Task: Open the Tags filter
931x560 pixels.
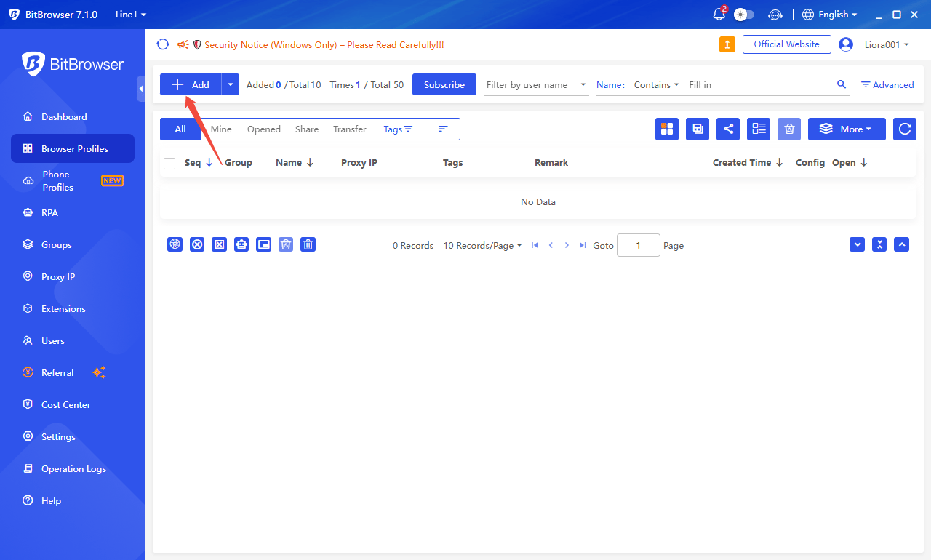Action: [x=398, y=129]
